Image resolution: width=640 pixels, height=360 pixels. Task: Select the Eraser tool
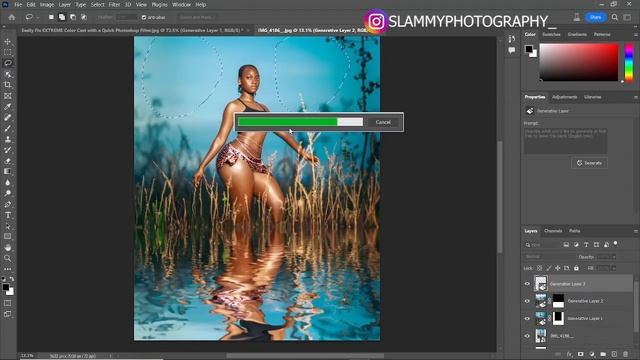pyautogui.click(x=8, y=161)
